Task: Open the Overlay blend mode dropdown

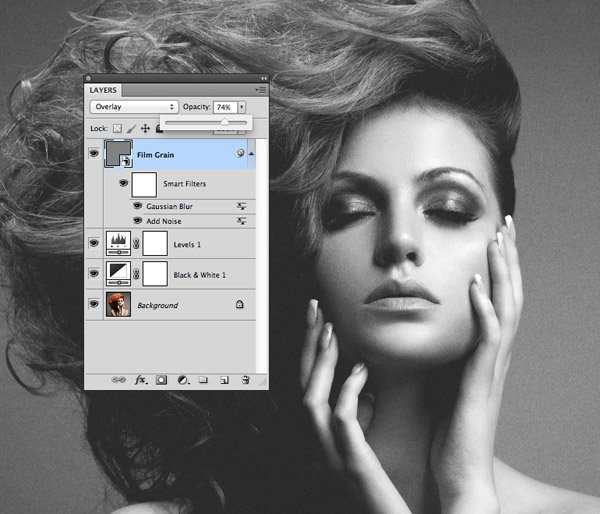Action: pos(134,106)
